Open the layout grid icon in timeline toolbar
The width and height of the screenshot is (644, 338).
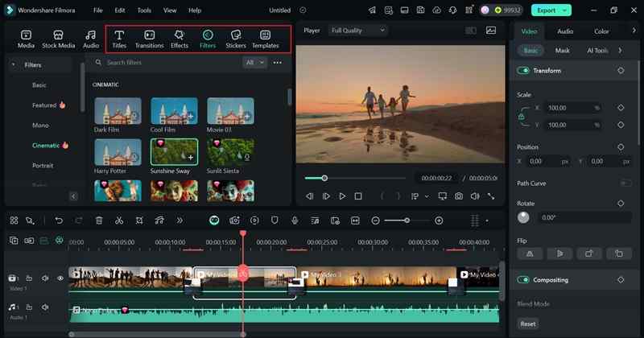14,221
